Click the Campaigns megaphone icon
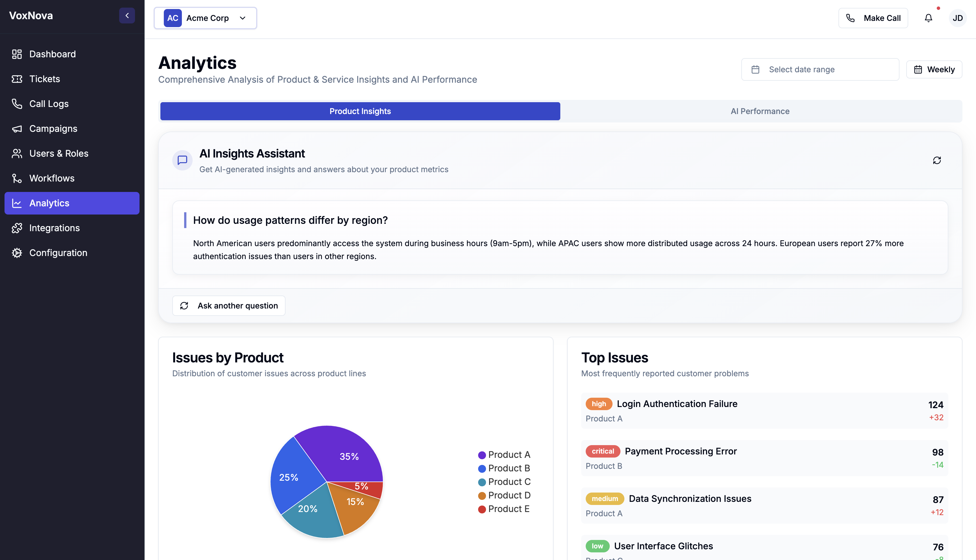This screenshot has width=976, height=560. [17, 128]
